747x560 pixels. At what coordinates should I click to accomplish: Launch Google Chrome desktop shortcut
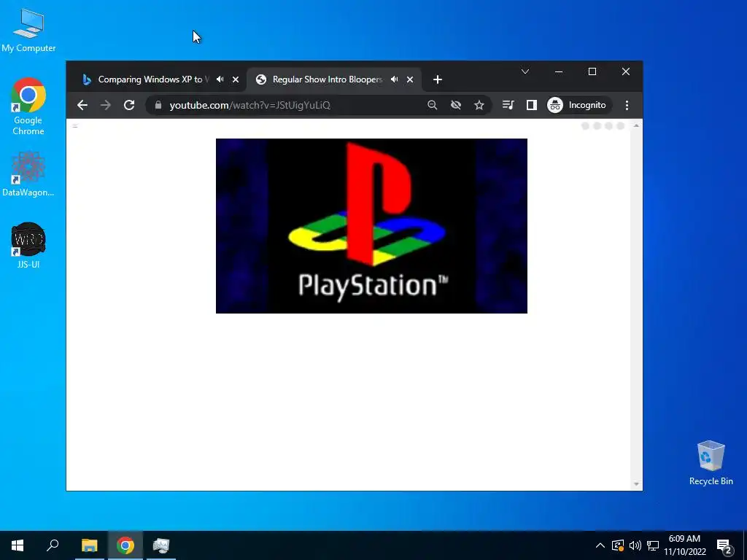point(28,106)
